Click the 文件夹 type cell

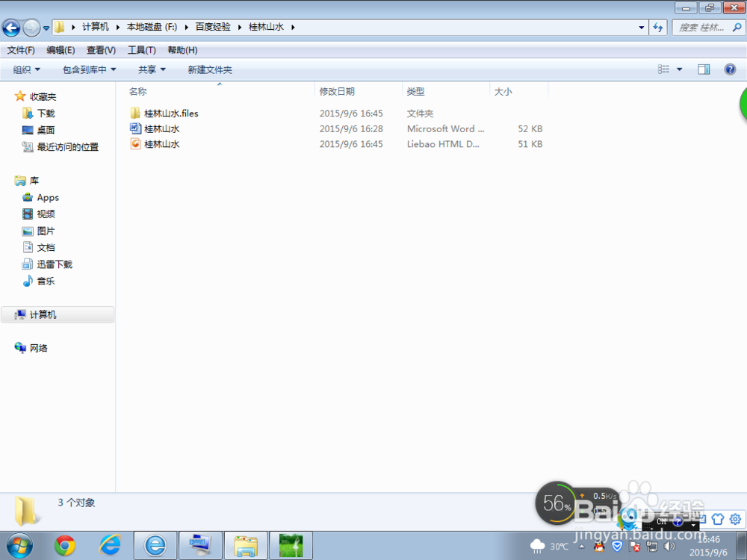coord(420,113)
